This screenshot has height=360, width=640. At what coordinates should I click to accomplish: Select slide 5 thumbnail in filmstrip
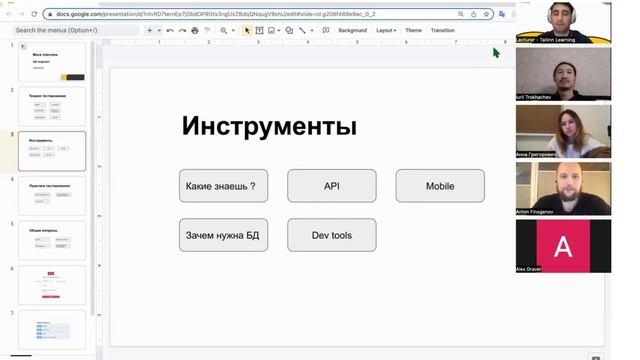click(x=52, y=240)
